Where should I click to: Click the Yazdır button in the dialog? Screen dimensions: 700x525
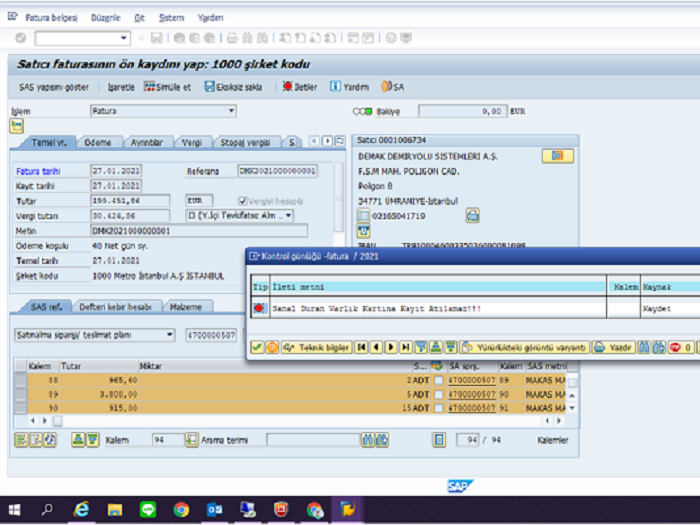point(614,347)
